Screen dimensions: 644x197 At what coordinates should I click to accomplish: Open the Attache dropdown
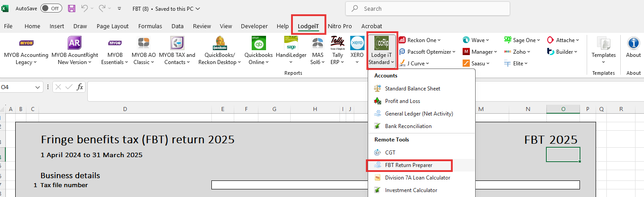(563, 40)
